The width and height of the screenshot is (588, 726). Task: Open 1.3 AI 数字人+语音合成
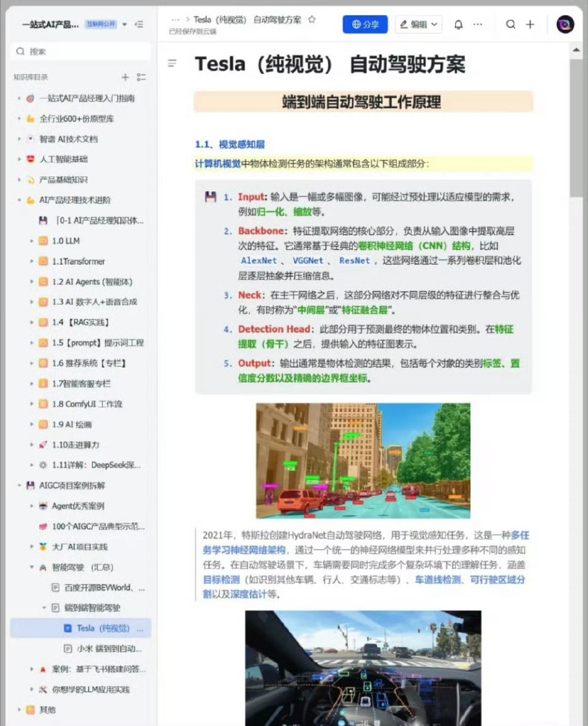(x=94, y=302)
